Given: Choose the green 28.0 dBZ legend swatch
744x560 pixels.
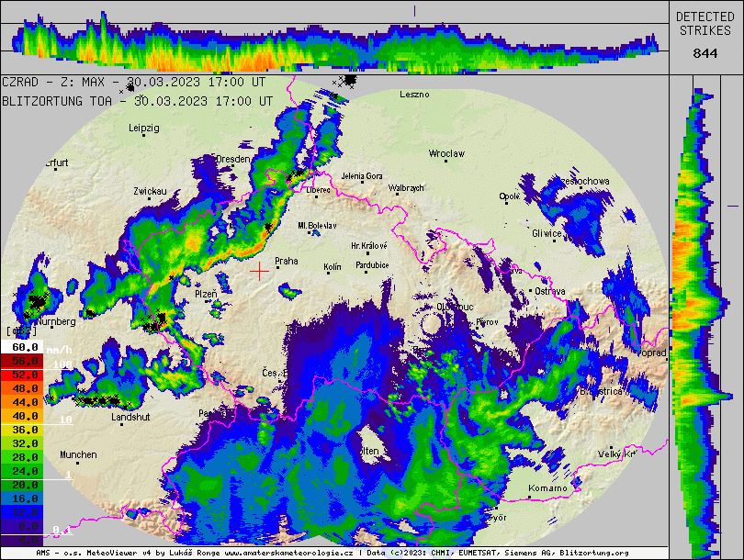Looking at the screenshot, I should coord(23,457).
